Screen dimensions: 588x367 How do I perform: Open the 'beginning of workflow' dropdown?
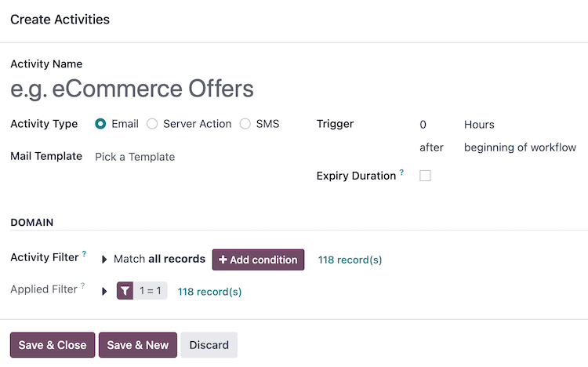coord(520,147)
